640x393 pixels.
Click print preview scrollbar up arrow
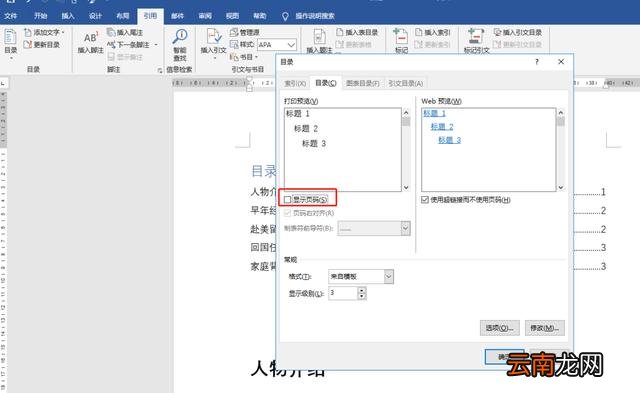click(406, 113)
